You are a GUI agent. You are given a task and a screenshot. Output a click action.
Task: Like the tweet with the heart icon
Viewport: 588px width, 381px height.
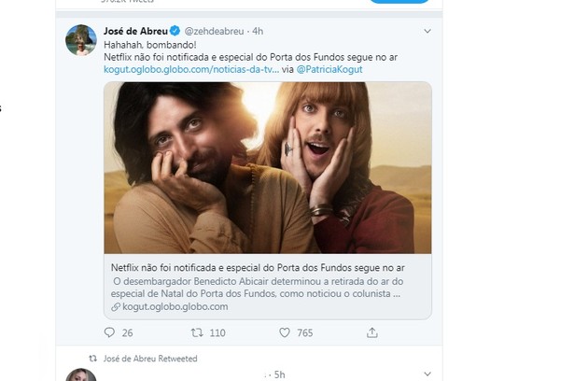coord(285,332)
